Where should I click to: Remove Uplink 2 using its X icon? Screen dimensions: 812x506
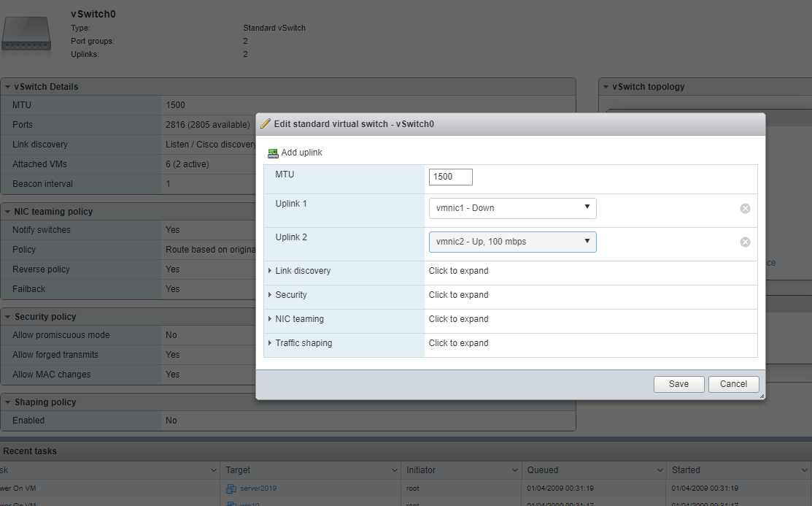(x=745, y=242)
